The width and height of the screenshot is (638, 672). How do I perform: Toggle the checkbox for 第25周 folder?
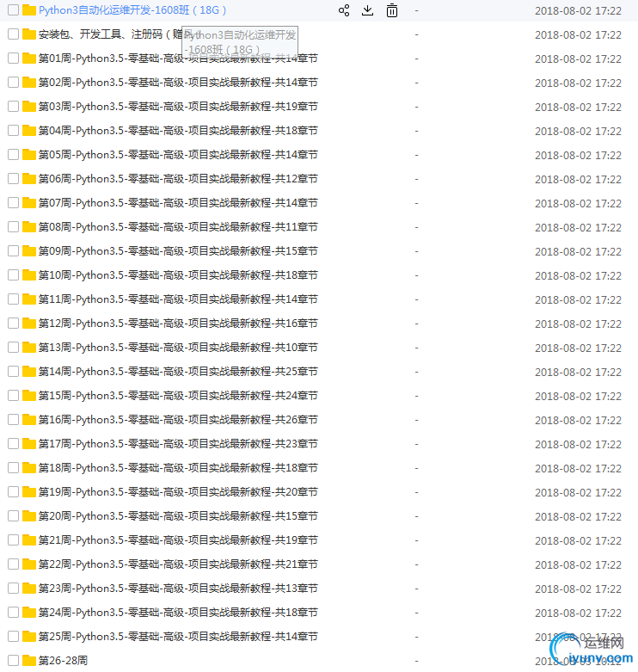(x=13, y=637)
